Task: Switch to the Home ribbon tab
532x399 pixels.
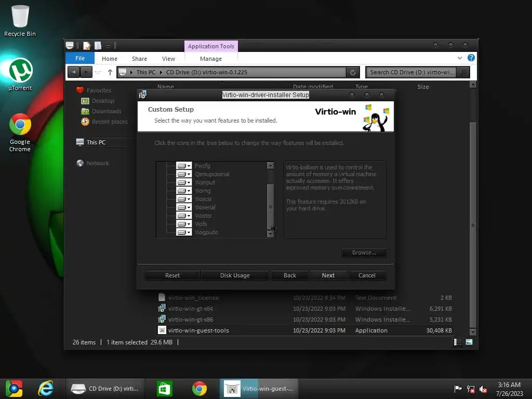Action: pyautogui.click(x=110, y=59)
